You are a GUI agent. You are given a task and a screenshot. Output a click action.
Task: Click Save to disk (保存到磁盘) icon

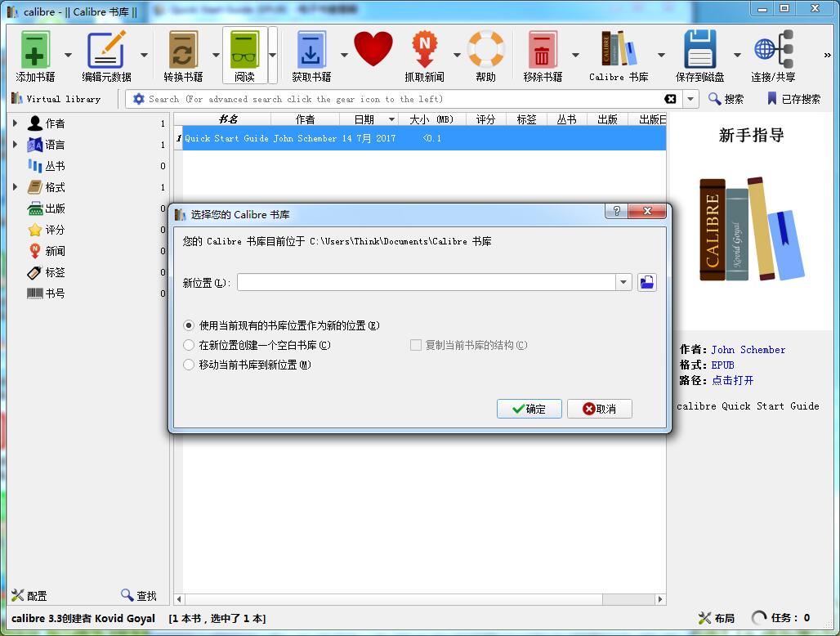coord(700,49)
